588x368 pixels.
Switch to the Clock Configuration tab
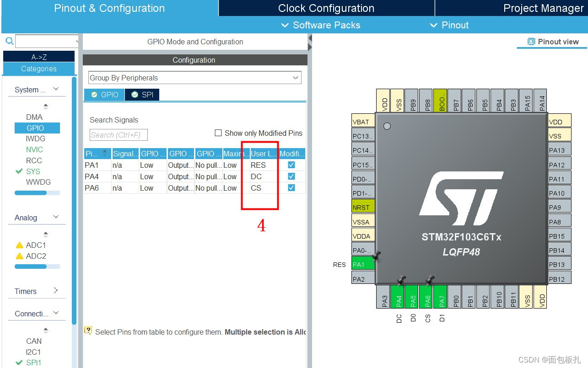(x=326, y=8)
